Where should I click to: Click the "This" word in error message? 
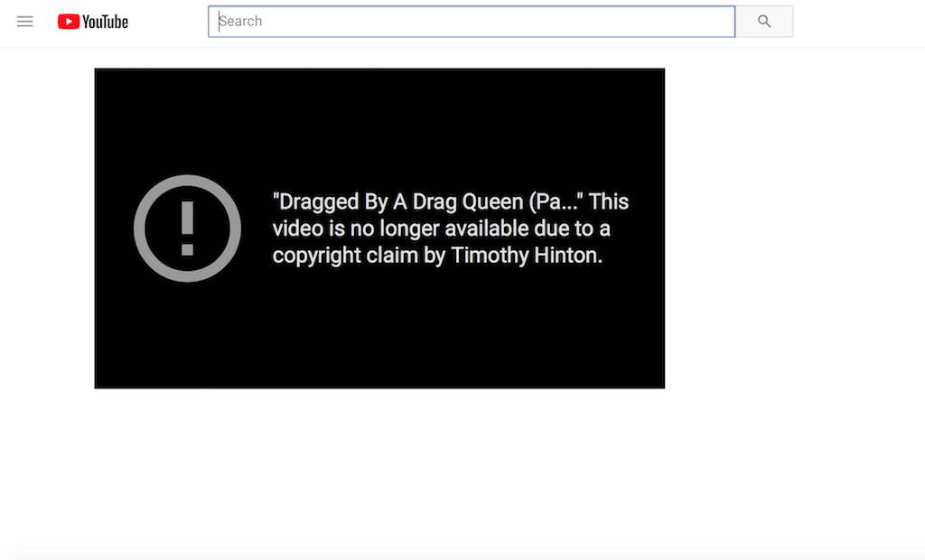tap(609, 201)
